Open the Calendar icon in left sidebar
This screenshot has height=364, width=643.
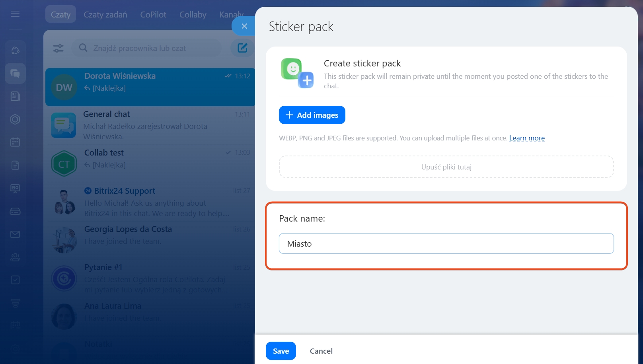(15, 142)
